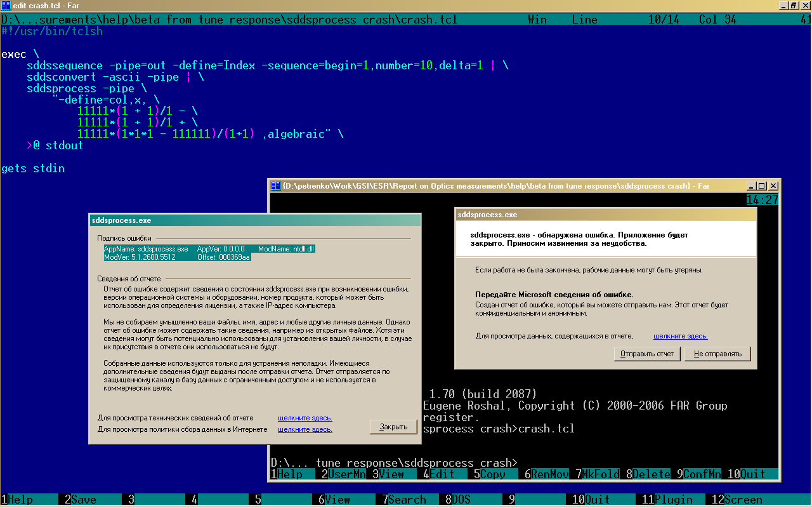812x508 pixels.
Task: Click the Far icon in the editor title bar
Action: [6, 6]
